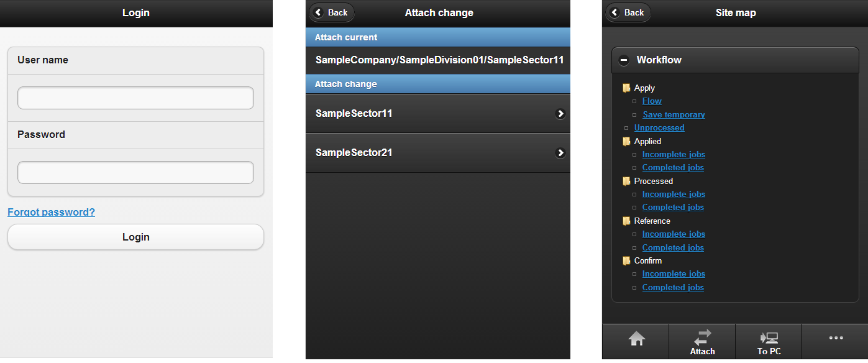Focus the User name input field
Screen dimensions: 868x363
(135, 98)
